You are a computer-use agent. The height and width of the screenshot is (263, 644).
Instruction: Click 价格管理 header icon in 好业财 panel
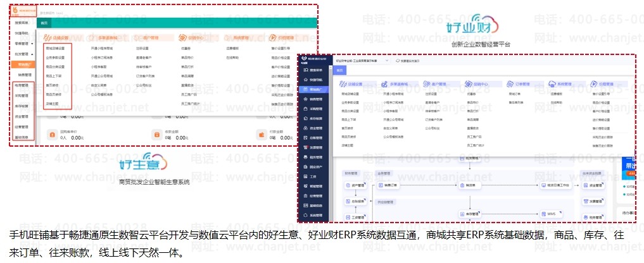tap(593, 83)
